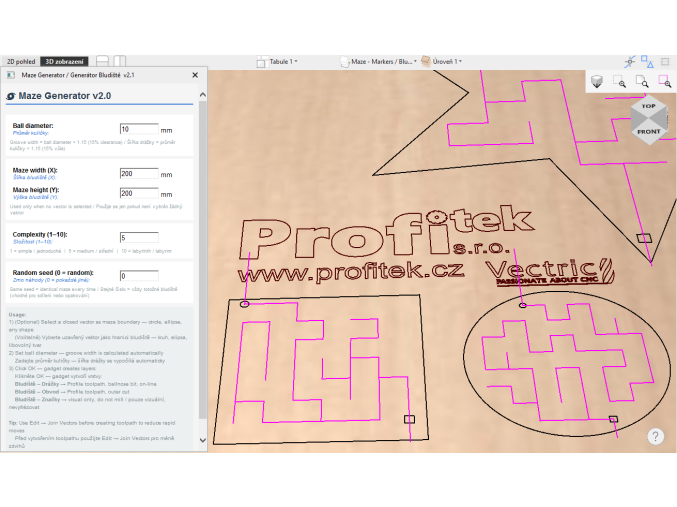Click the dialog scrollbar up arrow
677x507 pixels.
click(202, 95)
